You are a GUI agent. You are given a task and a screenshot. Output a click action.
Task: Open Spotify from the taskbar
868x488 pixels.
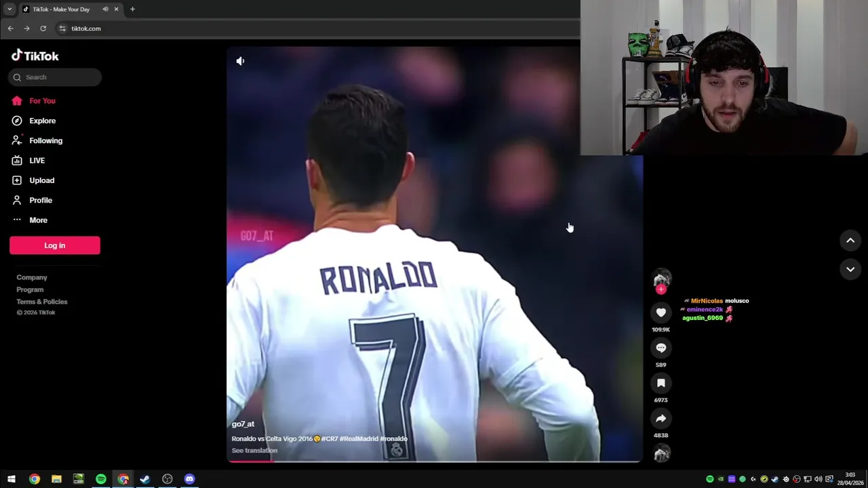[101, 479]
